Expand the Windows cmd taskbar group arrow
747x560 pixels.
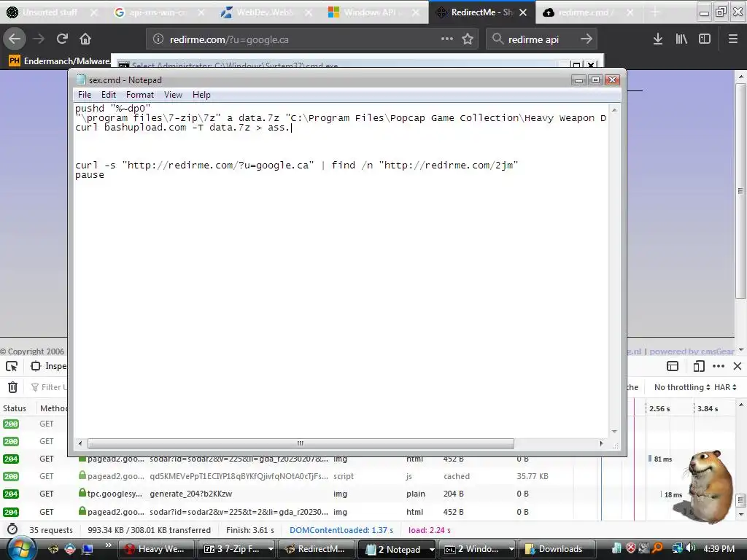click(511, 549)
